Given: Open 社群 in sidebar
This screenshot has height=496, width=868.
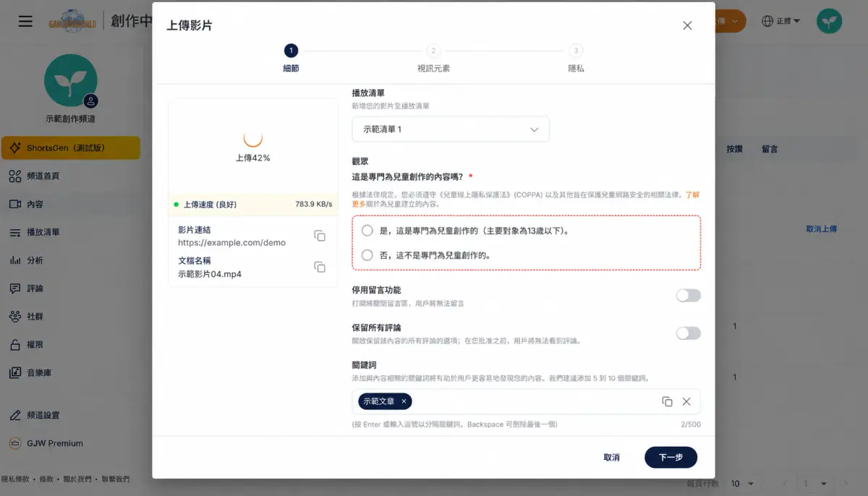Looking at the screenshot, I should [70, 316].
